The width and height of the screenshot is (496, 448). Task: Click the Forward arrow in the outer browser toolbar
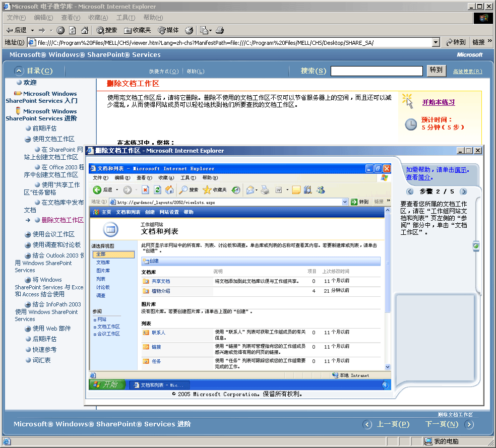pos(42,30)
